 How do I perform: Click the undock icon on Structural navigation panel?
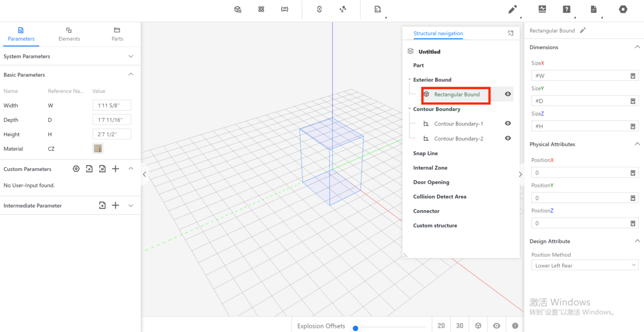510,34
